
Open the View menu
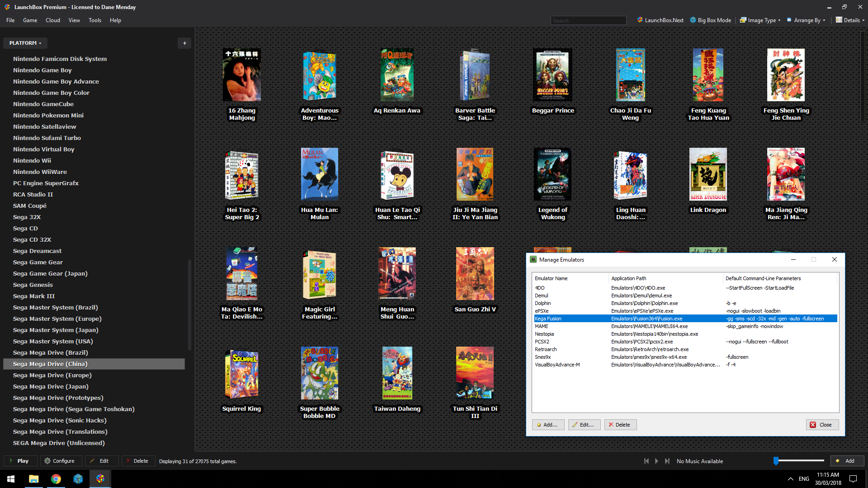pyautogui.click(x=74, y=20)
